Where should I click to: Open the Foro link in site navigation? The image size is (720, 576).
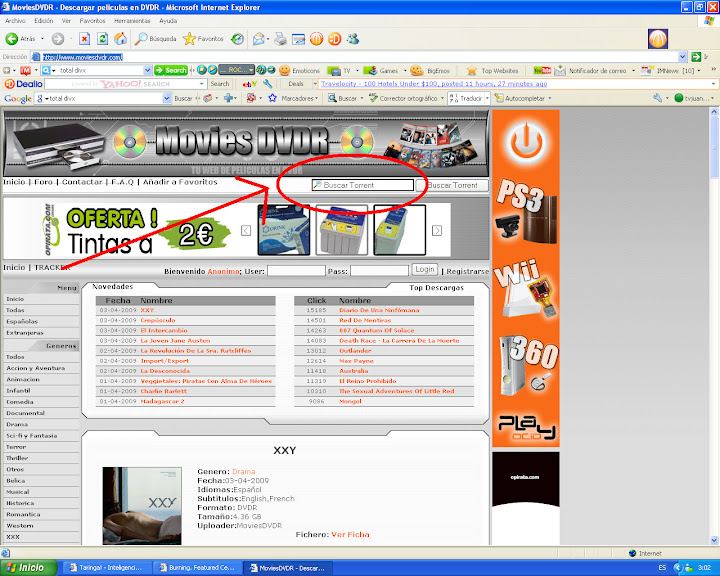[44, 182]
